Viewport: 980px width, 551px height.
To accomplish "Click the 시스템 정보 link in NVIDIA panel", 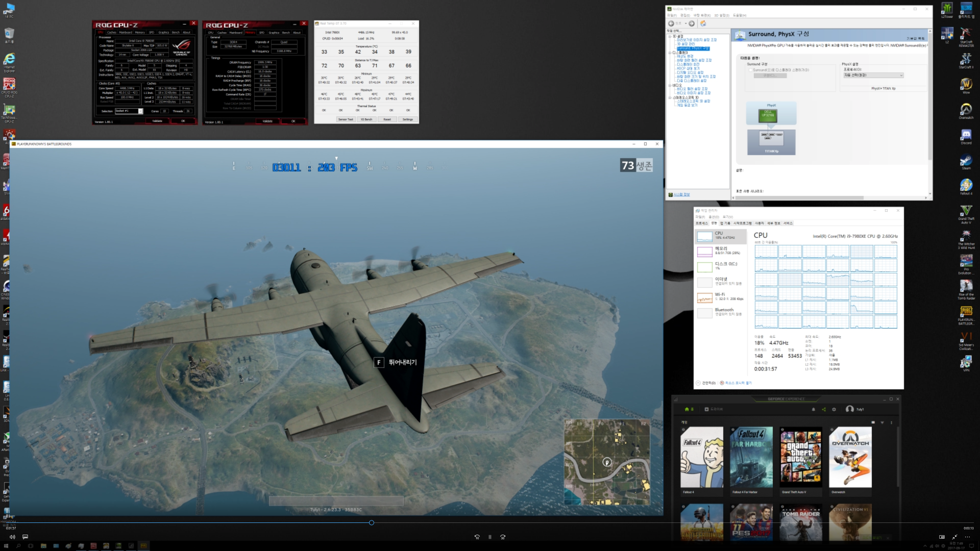I will 681,194.
